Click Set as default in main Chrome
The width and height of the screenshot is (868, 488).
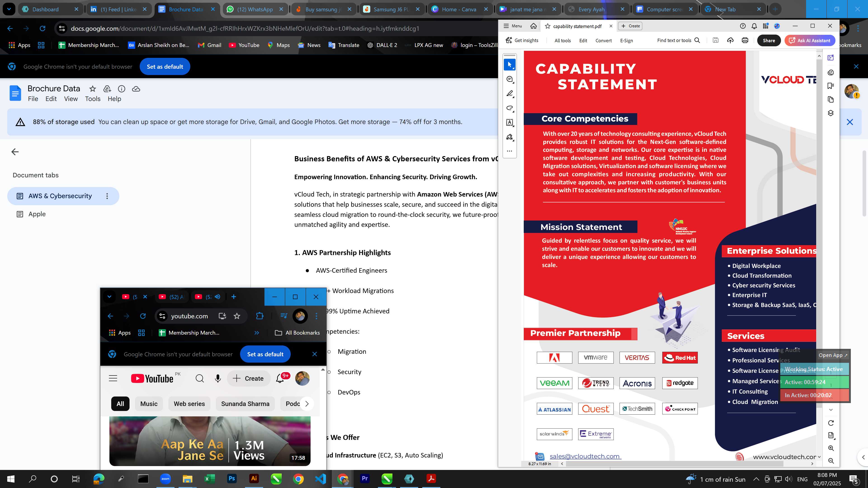point(165,67)
